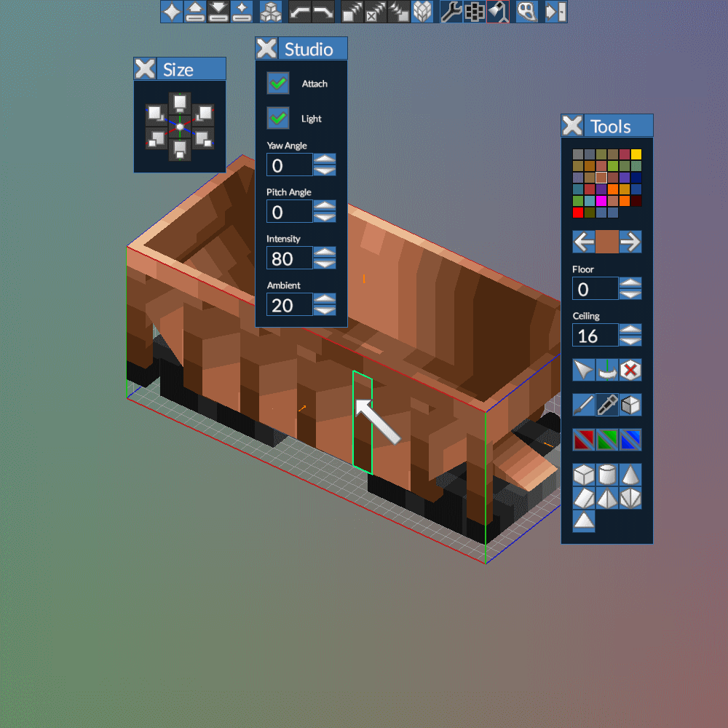
Task: Close the Tools panel
Action: point(572,125)
